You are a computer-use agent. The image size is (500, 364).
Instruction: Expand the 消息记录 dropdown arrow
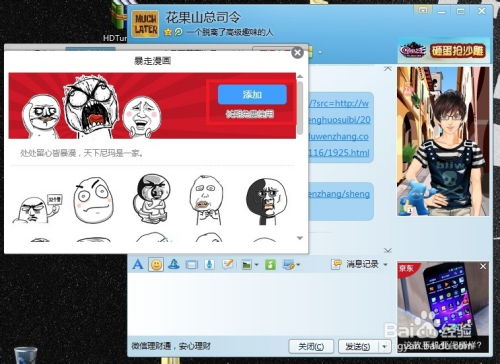click(385, 265)
